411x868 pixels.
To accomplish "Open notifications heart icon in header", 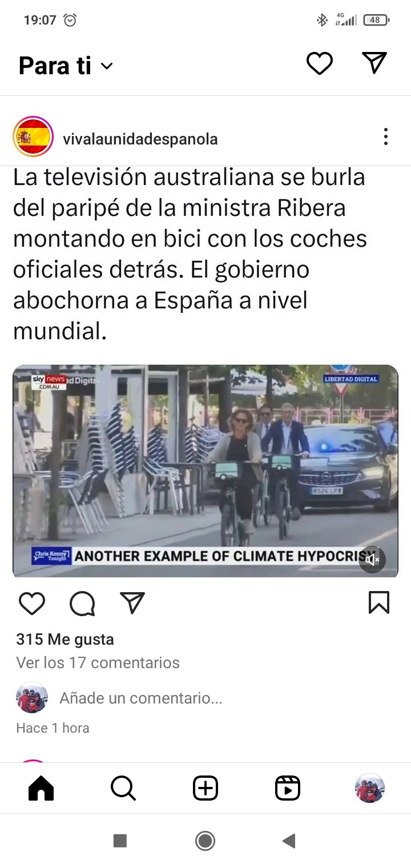I will pyautogui.click(x=319, y=63).
